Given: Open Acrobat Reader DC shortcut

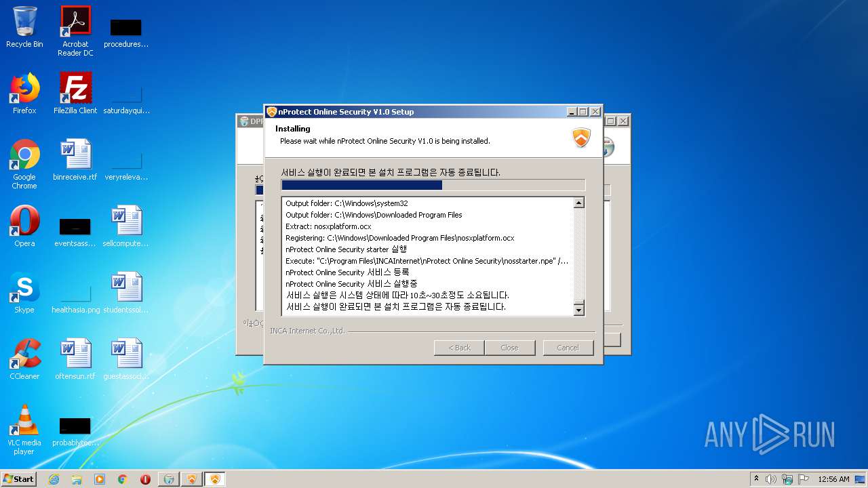Looking at the screenshot, I should (75, 31).
